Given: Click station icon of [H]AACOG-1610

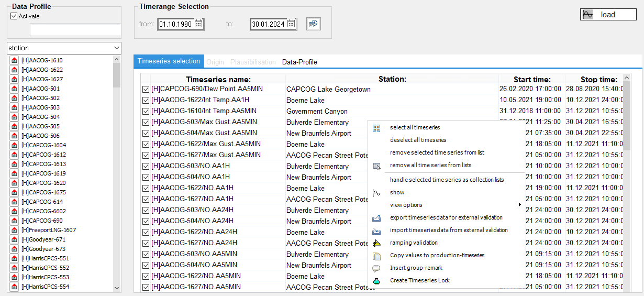Looking at the screenshot, I should 15,60.
